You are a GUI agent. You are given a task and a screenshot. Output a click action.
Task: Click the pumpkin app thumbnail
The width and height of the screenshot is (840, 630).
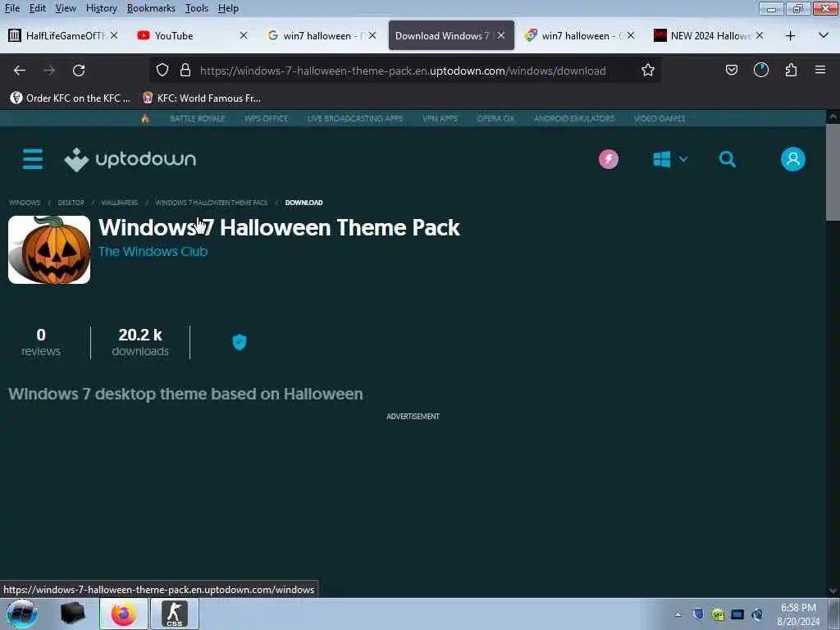(49, 249)
